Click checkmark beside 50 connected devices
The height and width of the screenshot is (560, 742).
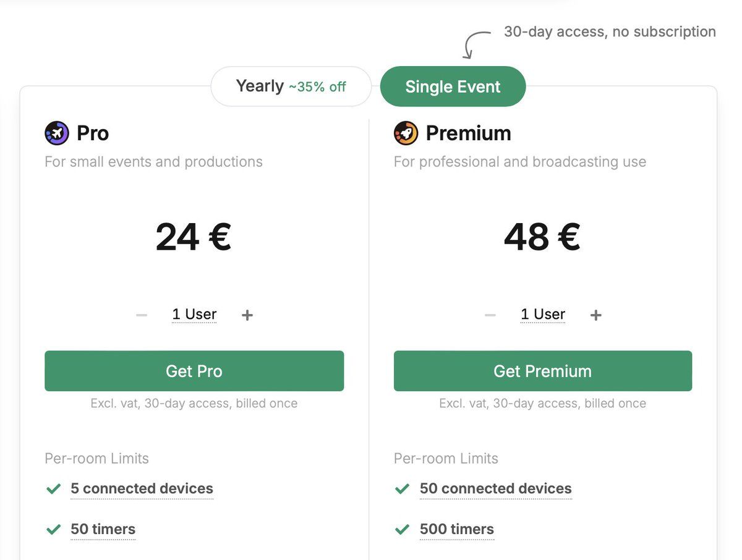click(x=403, y=489)
